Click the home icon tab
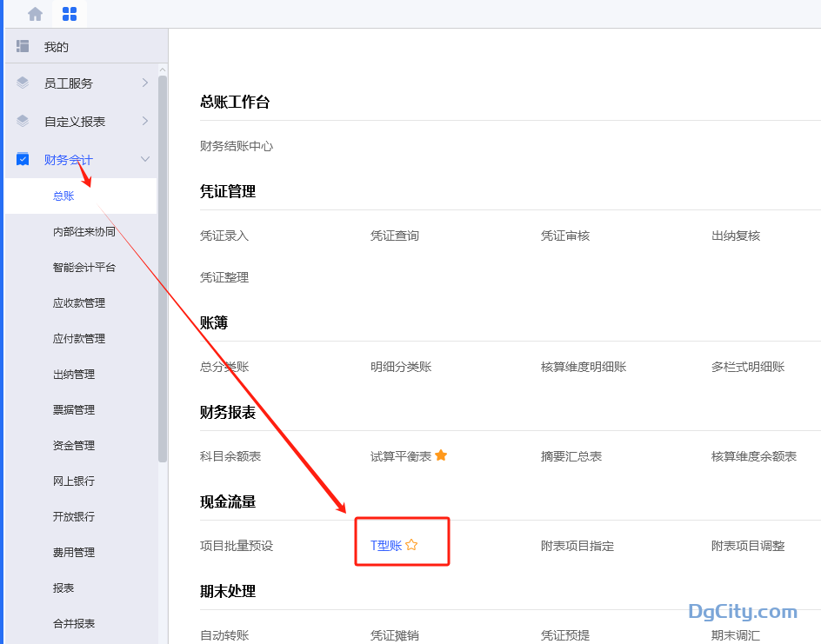 point(35,14)
